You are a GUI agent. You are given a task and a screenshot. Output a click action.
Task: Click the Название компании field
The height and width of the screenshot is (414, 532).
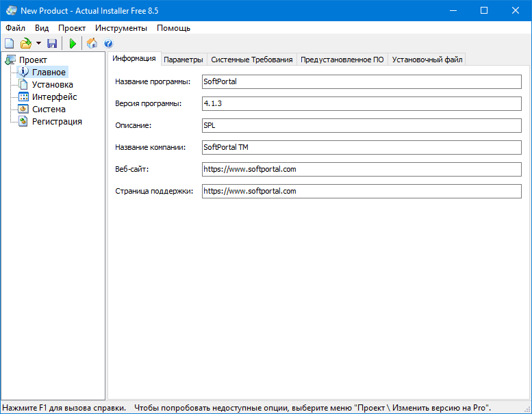(x=362, y=147)
